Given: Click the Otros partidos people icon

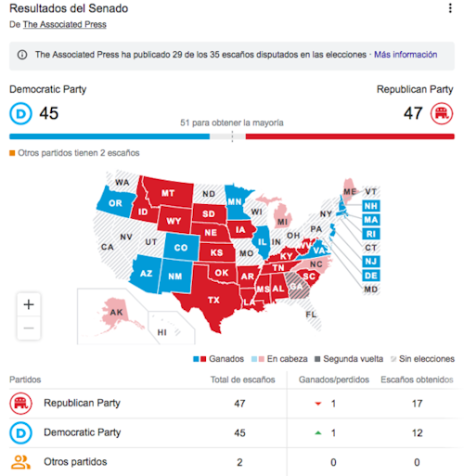Looking at the screenshot, I should [20, 462].
